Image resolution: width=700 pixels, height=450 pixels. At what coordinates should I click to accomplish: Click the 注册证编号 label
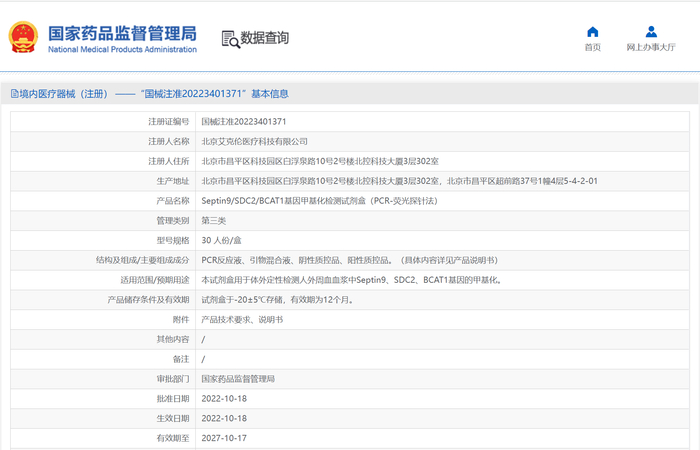[169, 121]
